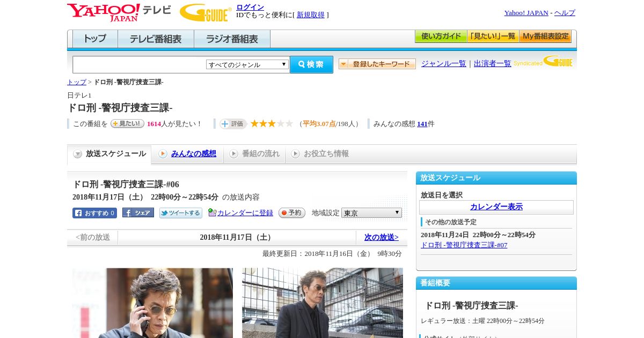
Task: Focus the program search text field
Action: [140, 64]
